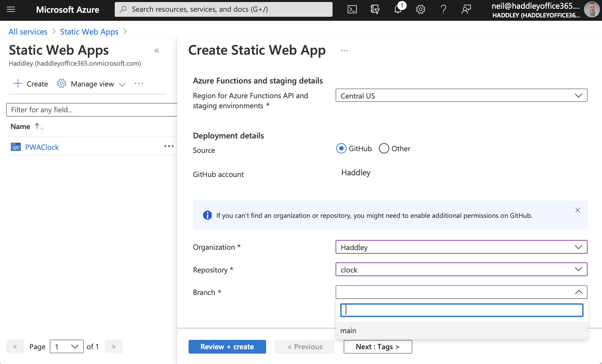Image resolution: width=602 pixels, height=364 pixels.
Task: Open the Repository dropdown showing clock
Action: [x=461, y=269]
